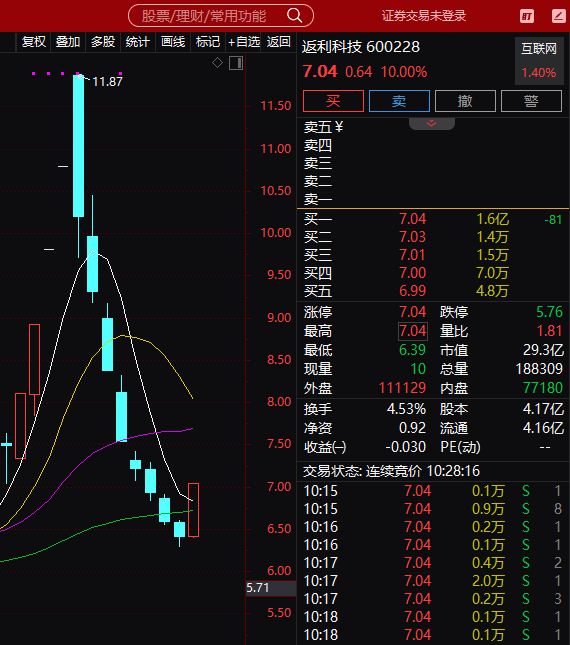
Task: Click the 警 alert button
Action: tap(531, 101)
